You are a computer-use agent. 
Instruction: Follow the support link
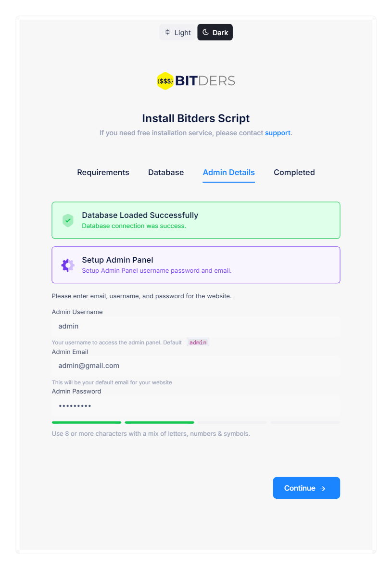coord(278,133)
